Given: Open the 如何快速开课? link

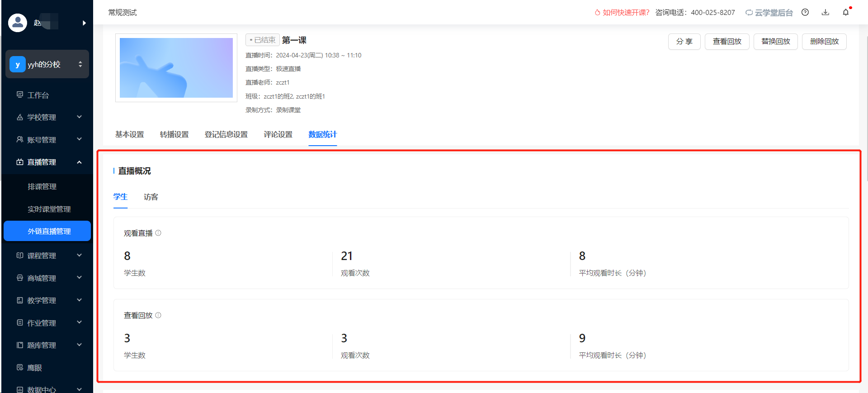Looking at the screenshot, I should pyautogui.click(x=626, y=13).
